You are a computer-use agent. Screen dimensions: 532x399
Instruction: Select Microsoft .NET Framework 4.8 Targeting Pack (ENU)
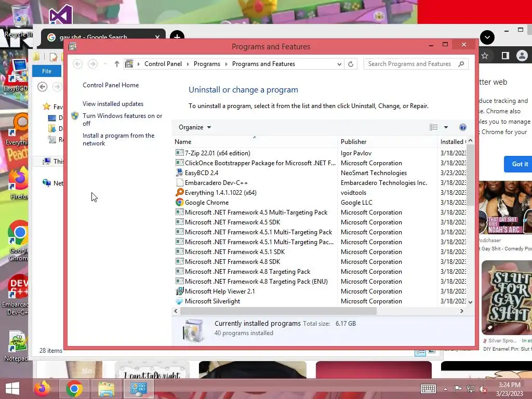click(x=320, y=281)
